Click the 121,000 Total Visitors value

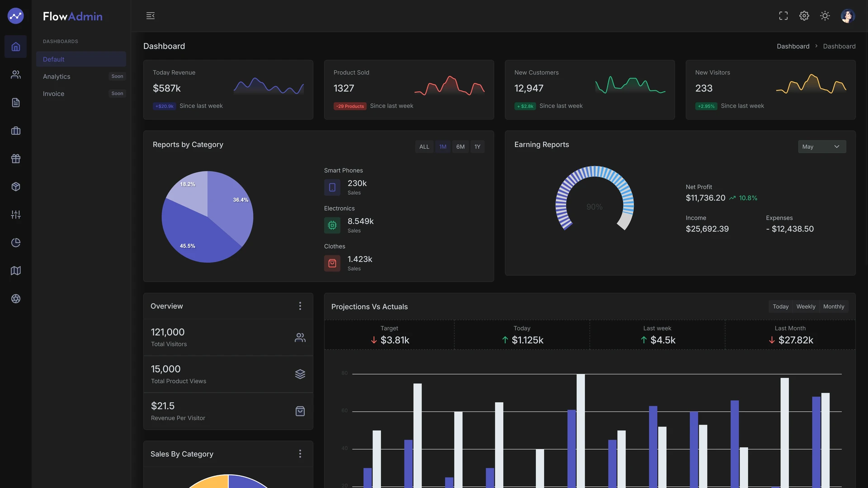click(168, 332)
